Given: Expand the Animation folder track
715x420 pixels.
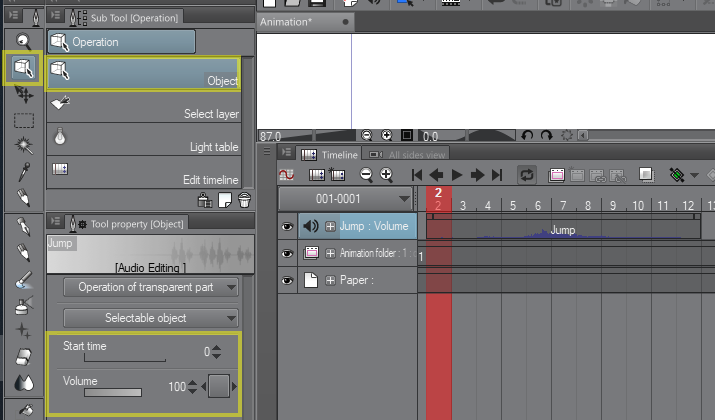Looking at the screenshot, I should [330, 253].
